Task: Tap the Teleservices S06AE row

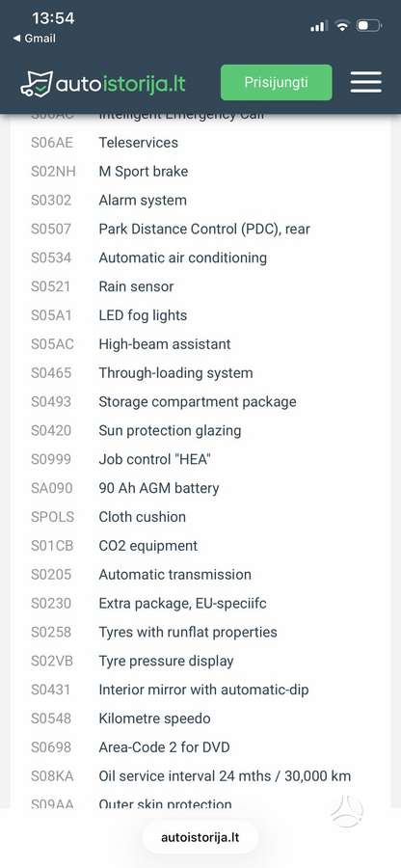Action: point(200,143)
